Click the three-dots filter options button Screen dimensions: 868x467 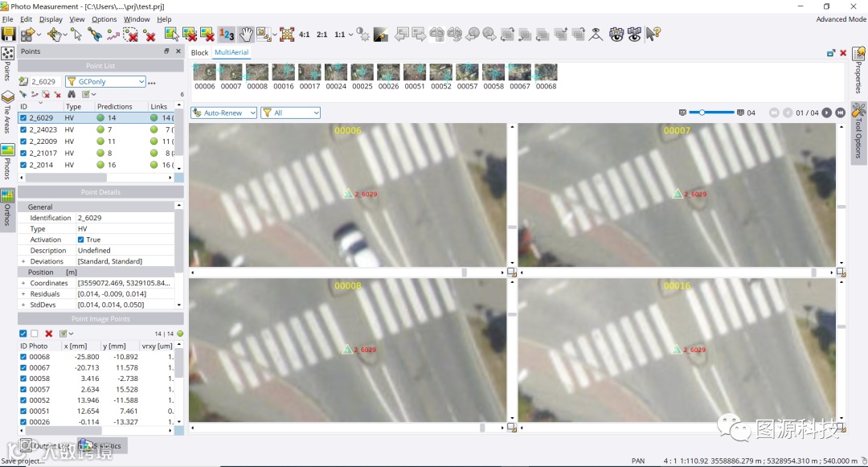point(152,82)
